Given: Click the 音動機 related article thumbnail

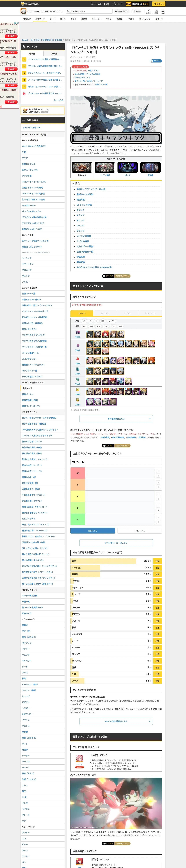Looking at the screenshot, I should point(150,168).
